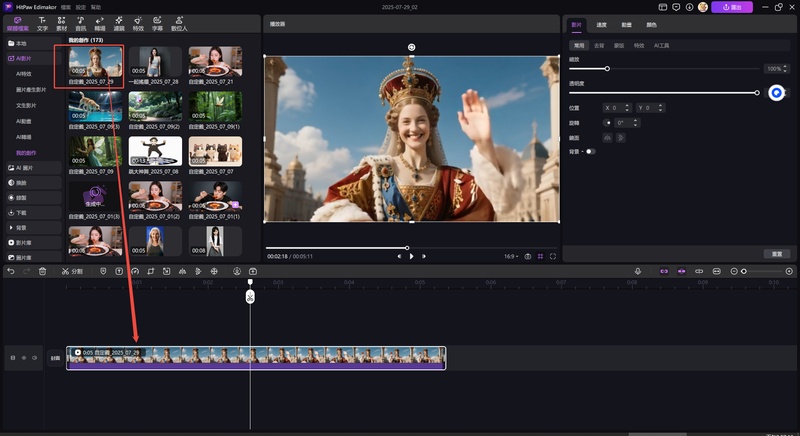This screenshot has width=800, height=436.
Task: Open the 檔案 file menu
Action: pos(66,7)
